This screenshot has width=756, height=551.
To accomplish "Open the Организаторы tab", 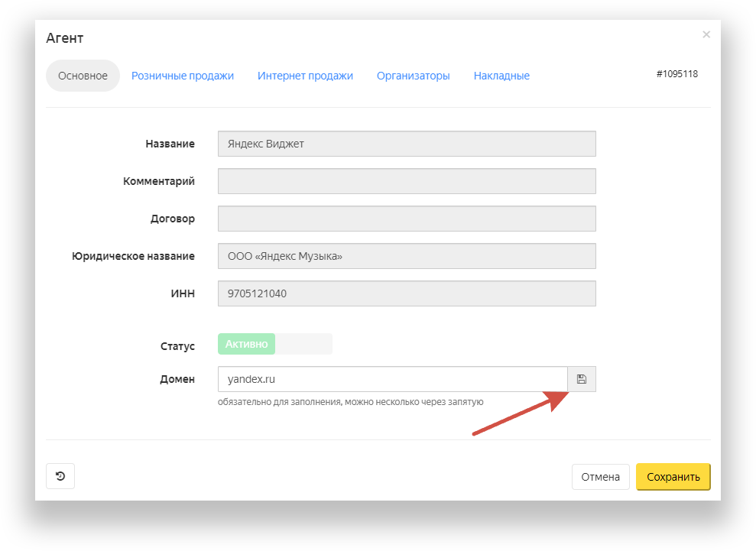I will pyautogui.click(x=414, y=76).
